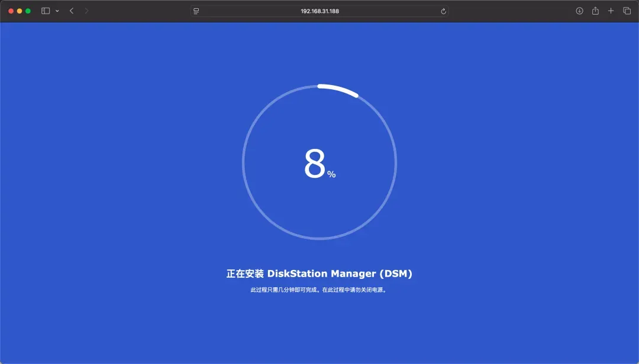Screen dimensions: 639x364
Task: Click the 8 percent progress number
Action: (x=320, y=164)
